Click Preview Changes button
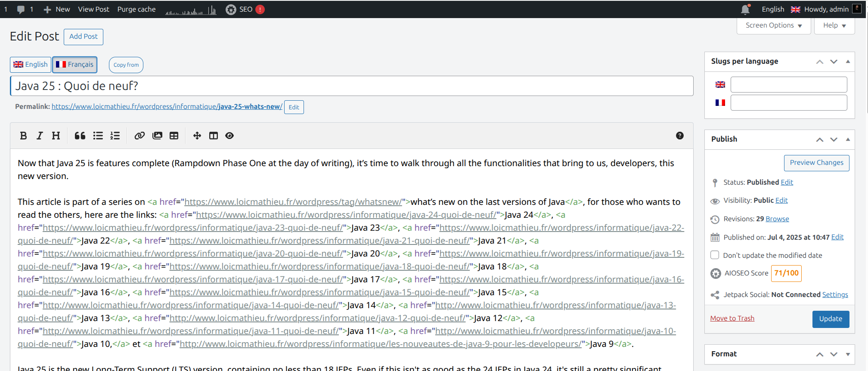The height and width of the screenshot is (371, 868). (816, 163)
